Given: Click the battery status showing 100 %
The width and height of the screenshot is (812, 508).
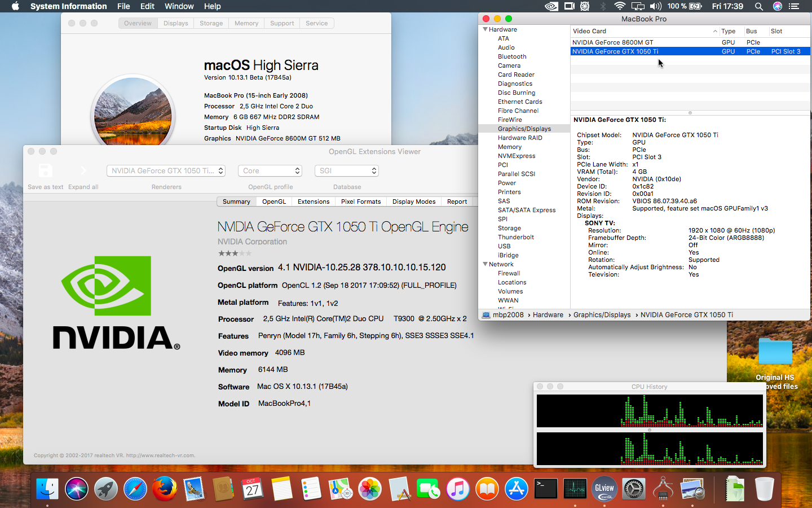Looking at the screenshot, I should coord(685,6).
